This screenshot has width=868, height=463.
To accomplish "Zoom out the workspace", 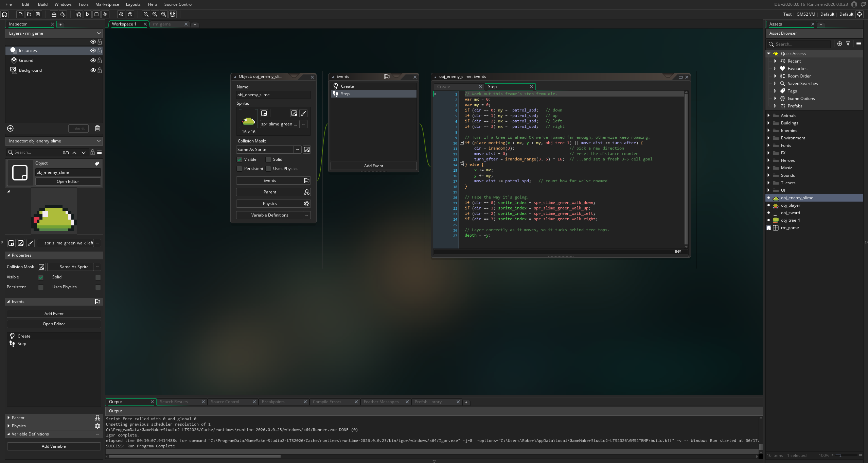I will 146,14.
